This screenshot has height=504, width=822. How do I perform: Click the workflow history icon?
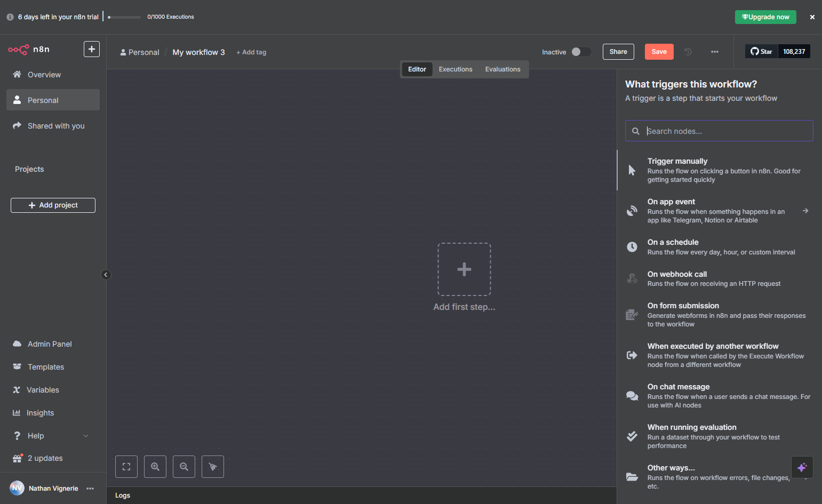pos(688,52)
